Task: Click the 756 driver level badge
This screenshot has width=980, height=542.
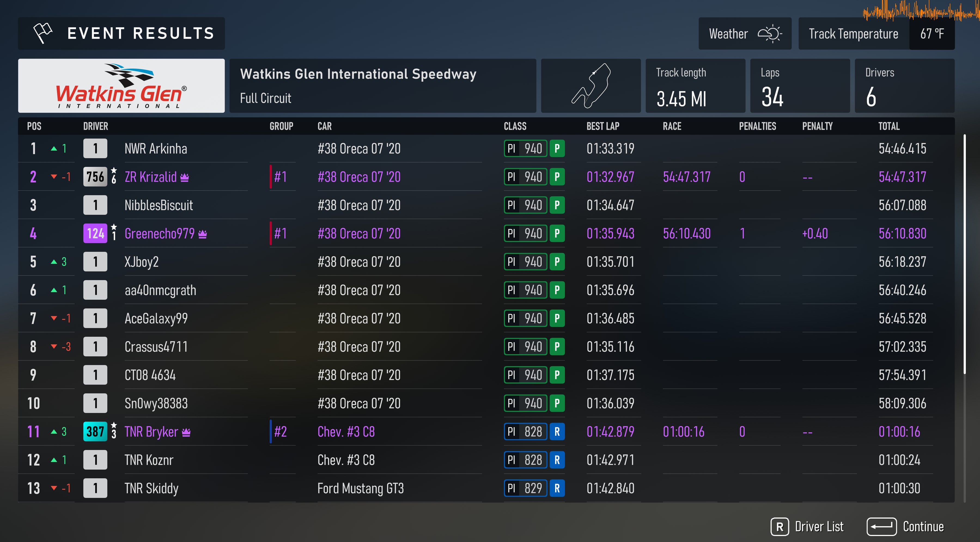Action: (x=95, y=177)
